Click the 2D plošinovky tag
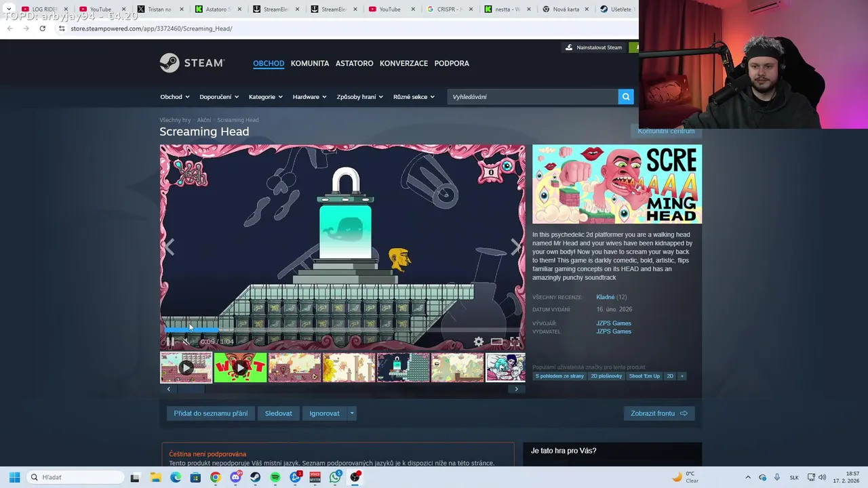 pyautogui.click(x=606, y=376)
